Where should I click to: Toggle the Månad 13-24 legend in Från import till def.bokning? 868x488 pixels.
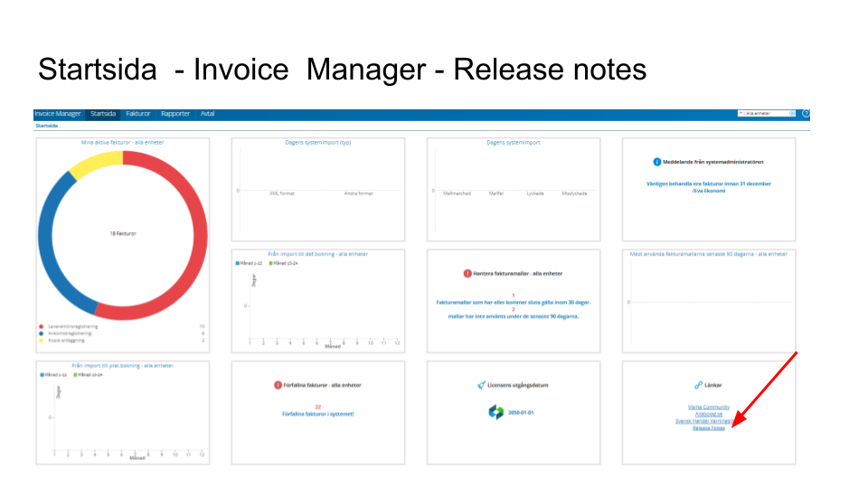(283, 263)
